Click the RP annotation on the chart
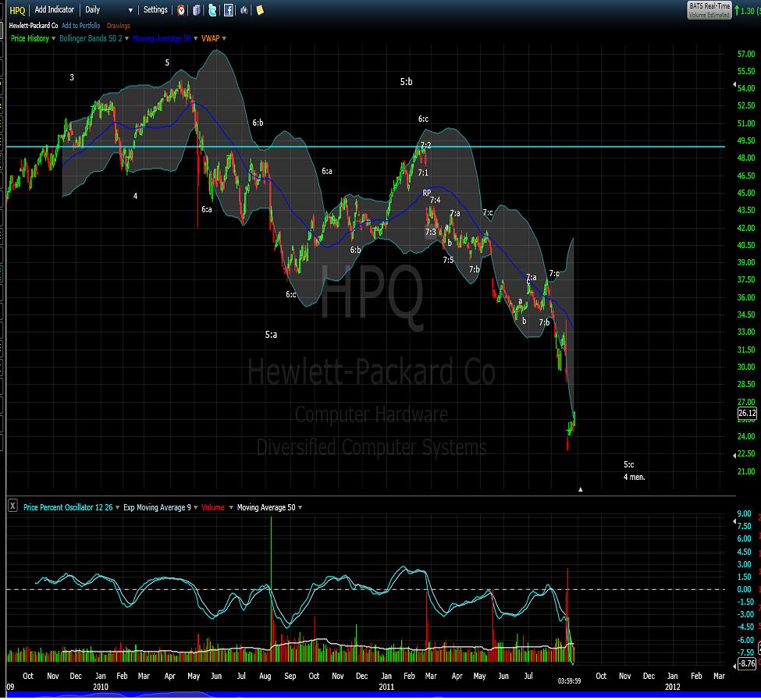 pyautogui.click(x=427, y=193)
